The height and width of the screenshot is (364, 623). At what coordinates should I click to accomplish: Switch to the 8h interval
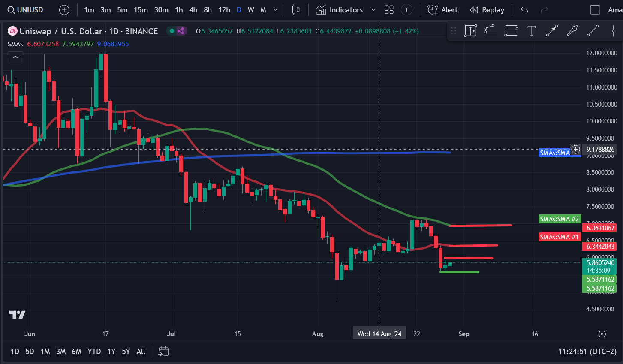[x=208, y=9]
